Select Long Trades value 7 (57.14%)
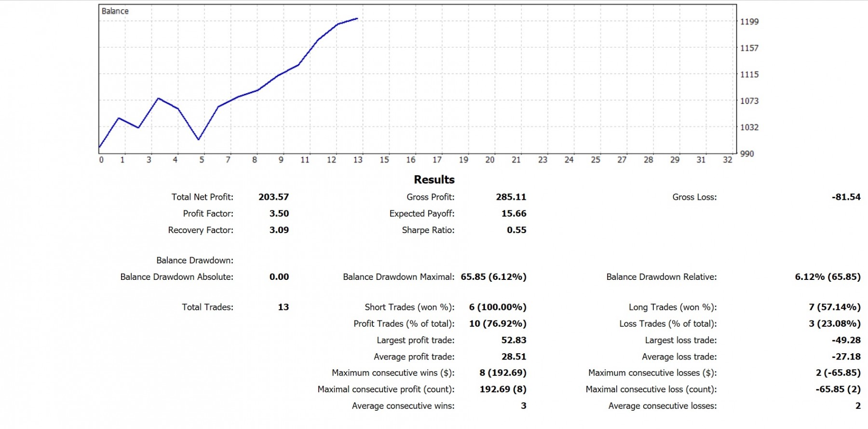Screen dimensions: 868x429 [835, 307]
